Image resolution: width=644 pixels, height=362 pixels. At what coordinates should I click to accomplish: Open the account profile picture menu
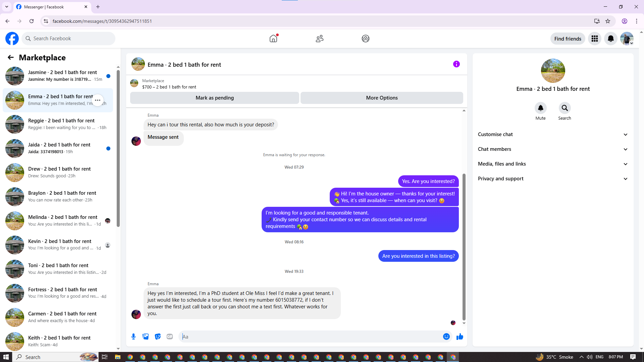627,39
